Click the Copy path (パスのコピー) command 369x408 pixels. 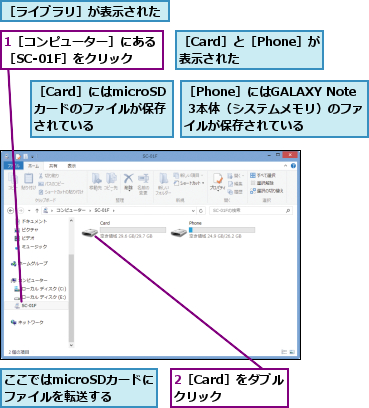(x=51, y=184)
